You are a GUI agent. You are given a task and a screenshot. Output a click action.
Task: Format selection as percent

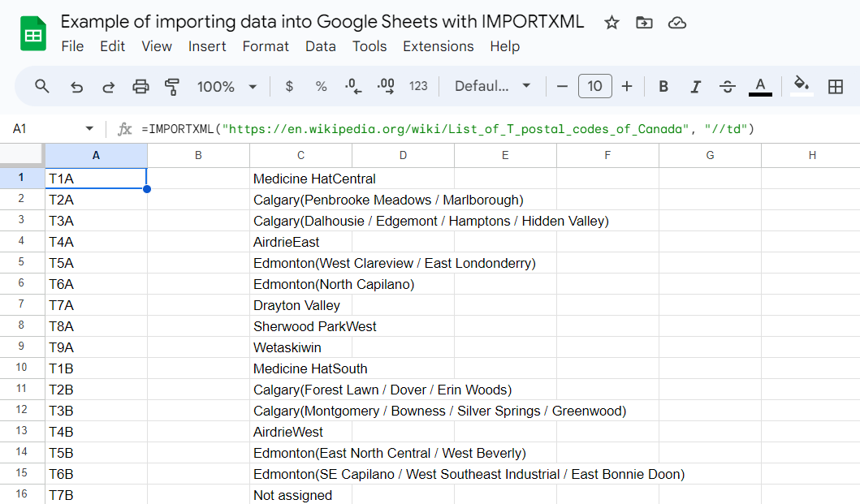tap(321, 86)
